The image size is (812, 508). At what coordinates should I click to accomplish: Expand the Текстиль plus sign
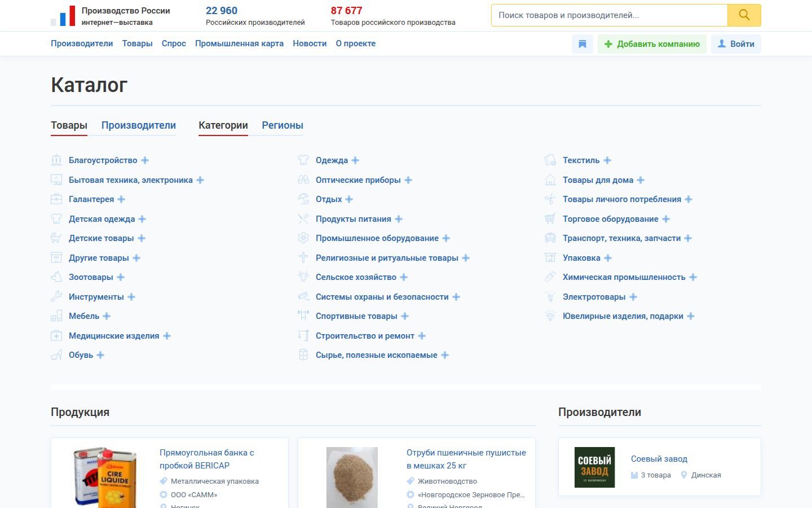[x=607, y=160]
